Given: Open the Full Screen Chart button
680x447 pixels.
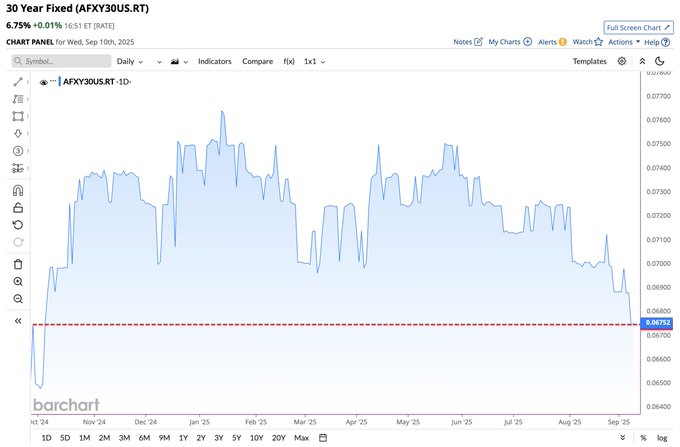Looking at the screenshot, I should (638, 27).
